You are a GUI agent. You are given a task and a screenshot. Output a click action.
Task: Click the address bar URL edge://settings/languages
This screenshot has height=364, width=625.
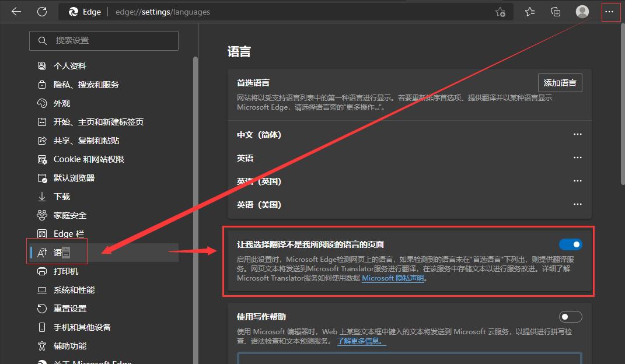(x=163, y=12)
